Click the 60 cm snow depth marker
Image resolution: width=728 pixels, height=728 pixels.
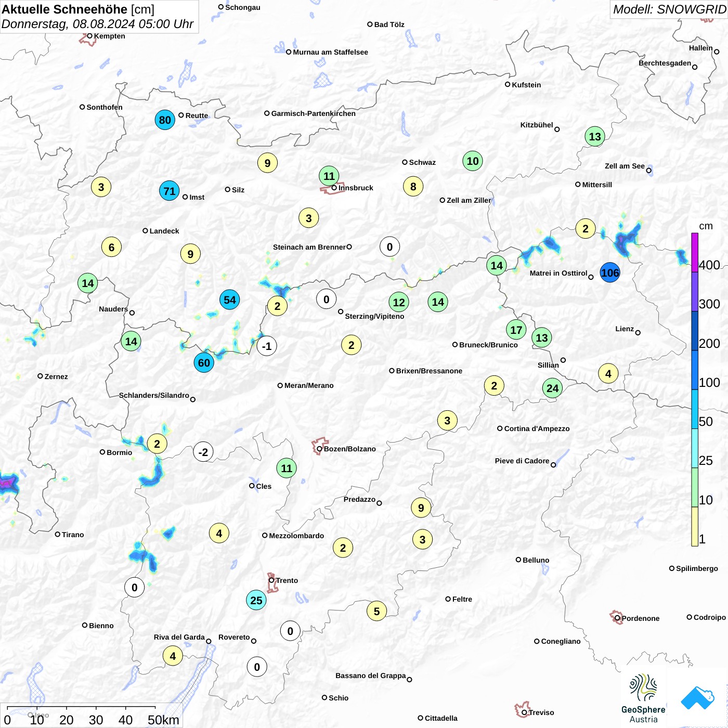click(x=204, y=362)
